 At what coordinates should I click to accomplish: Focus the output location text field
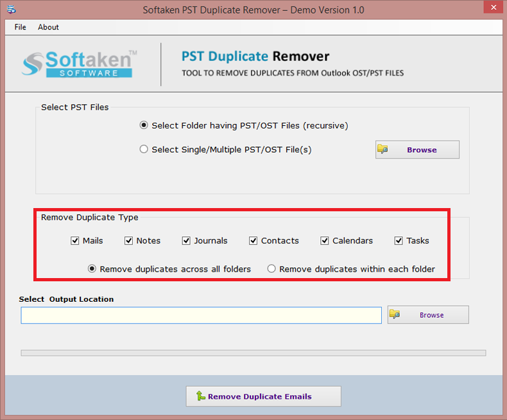[201, 315]
